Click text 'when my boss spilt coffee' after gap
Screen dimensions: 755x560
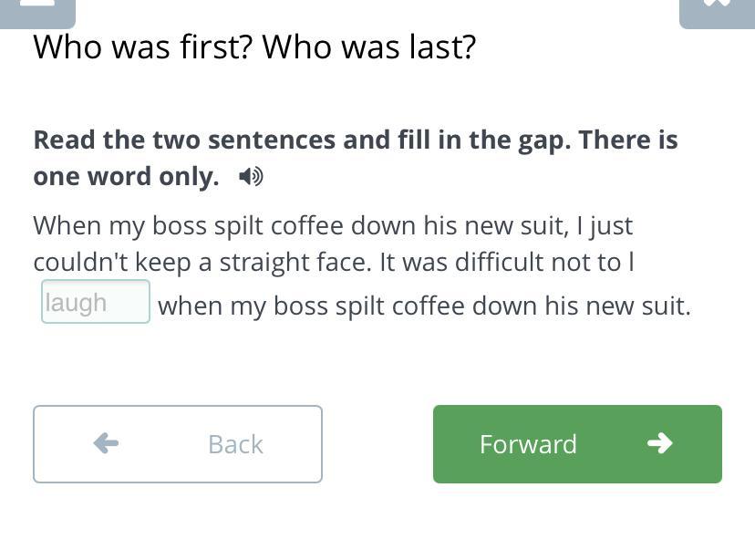(298, 306)
